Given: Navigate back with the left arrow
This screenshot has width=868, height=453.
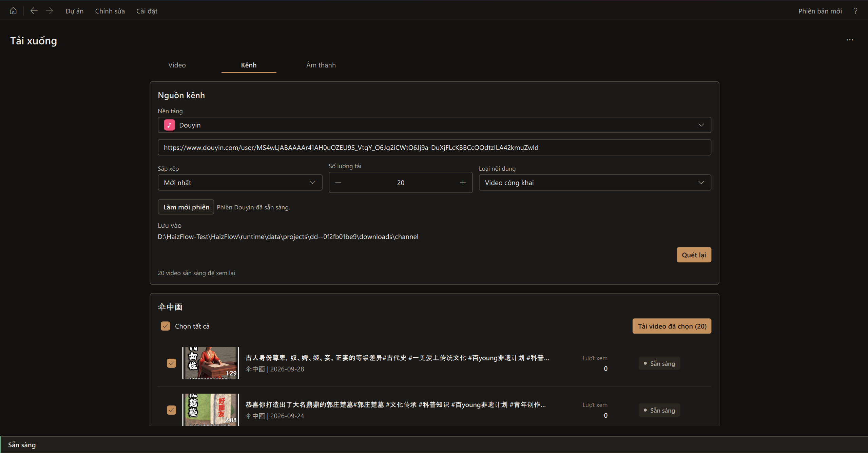Looking at the screenshot, I should pyautogui.click(x=34, y=11).
